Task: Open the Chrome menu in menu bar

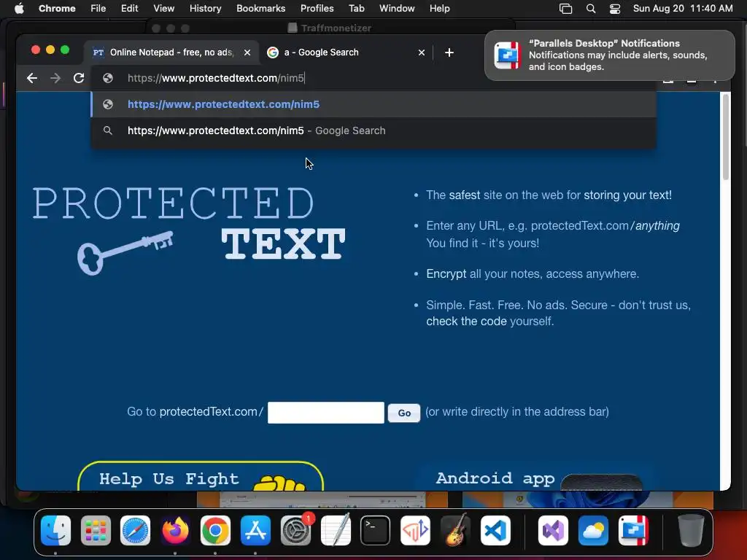Action: pyautogui.click(x=57, y=9)
